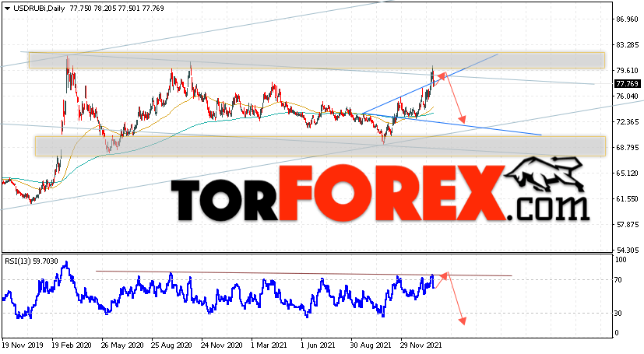Select the 26 May 2020 date label
The height and width of the screenshot is (354, 644).
(x=122, y=345)
